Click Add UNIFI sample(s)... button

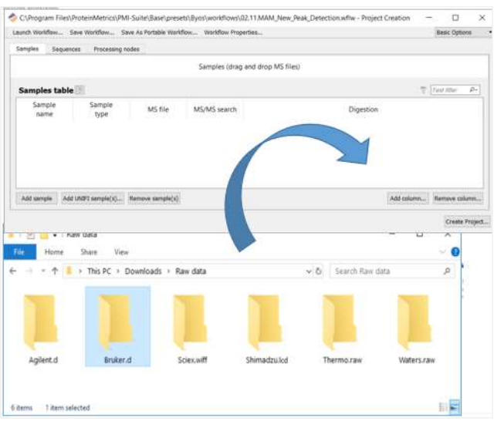(93, 198)
